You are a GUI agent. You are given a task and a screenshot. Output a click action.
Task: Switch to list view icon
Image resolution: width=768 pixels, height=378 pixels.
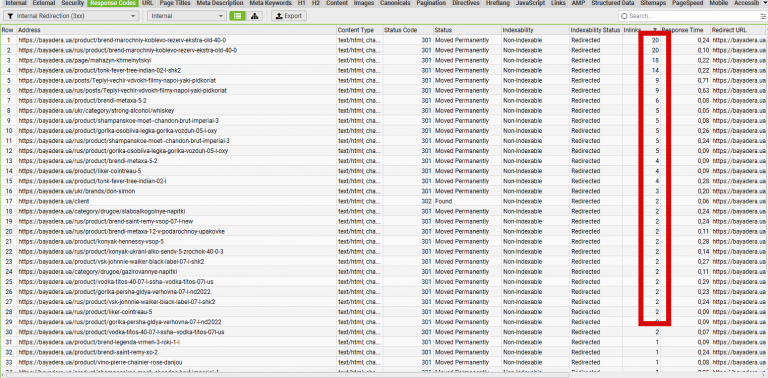coord(238,16)
